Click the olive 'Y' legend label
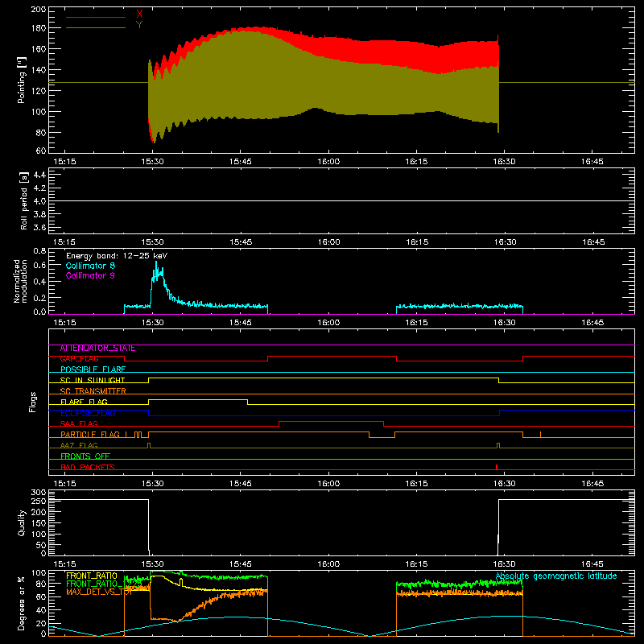Viewport: 644px width, 644px height. [139, 25]
